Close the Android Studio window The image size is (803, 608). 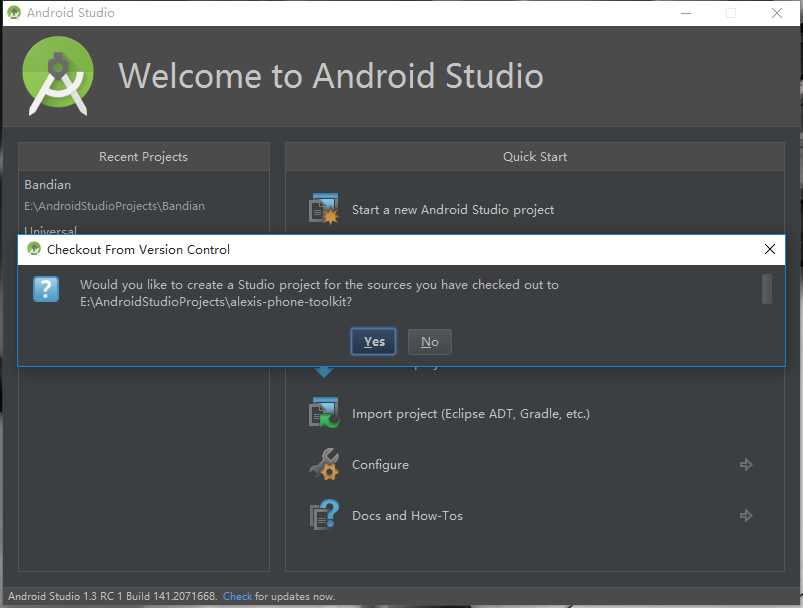pyautogui.click(x=776, y=13)
